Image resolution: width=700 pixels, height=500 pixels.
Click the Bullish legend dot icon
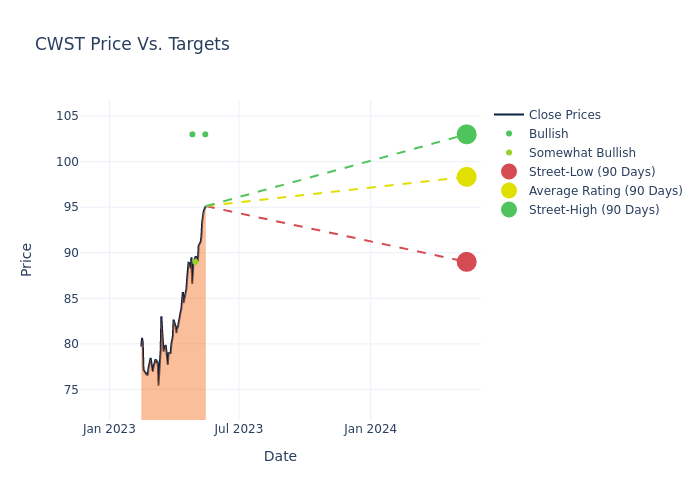(x=509, y=134)
